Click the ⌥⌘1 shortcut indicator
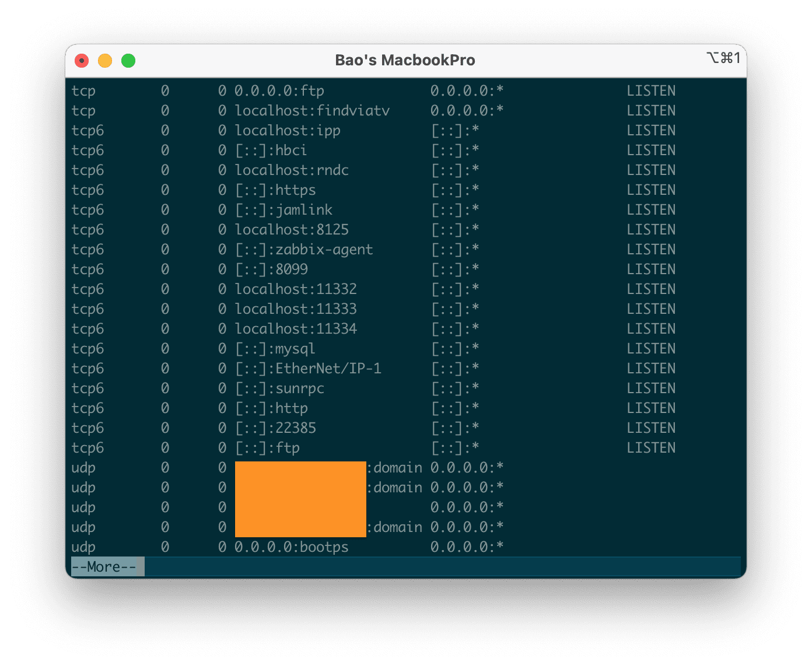The image size is (812, 665). pos(724,58)
